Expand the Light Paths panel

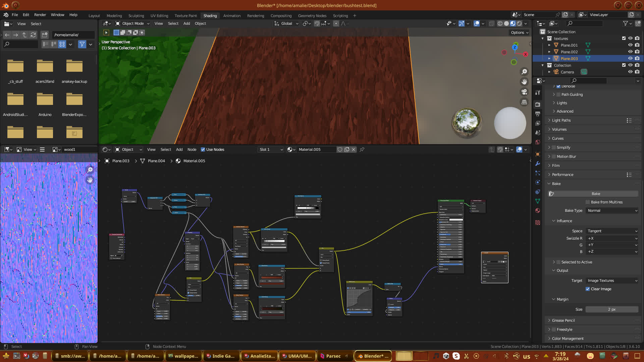pos(561,120)
